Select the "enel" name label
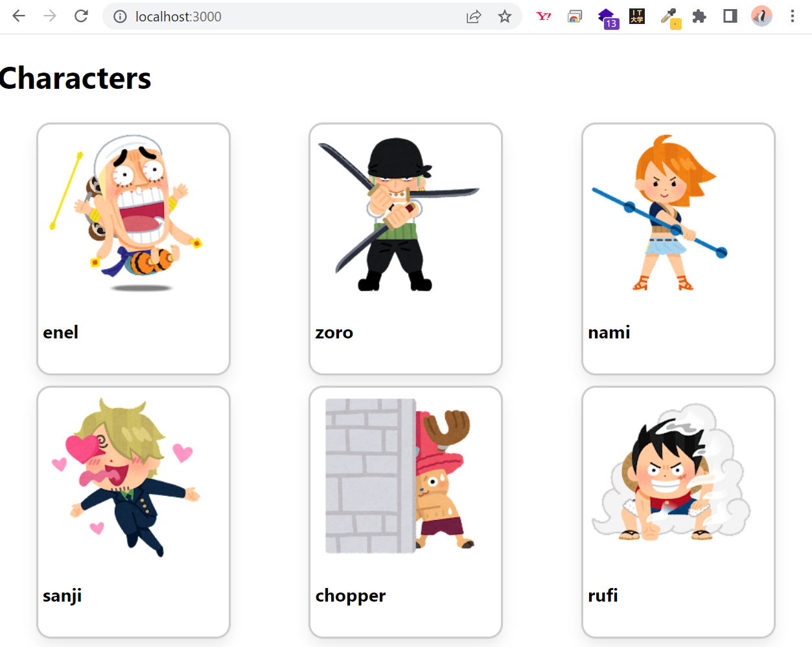This screenshot has height=647, width=812. click(60, 333)
